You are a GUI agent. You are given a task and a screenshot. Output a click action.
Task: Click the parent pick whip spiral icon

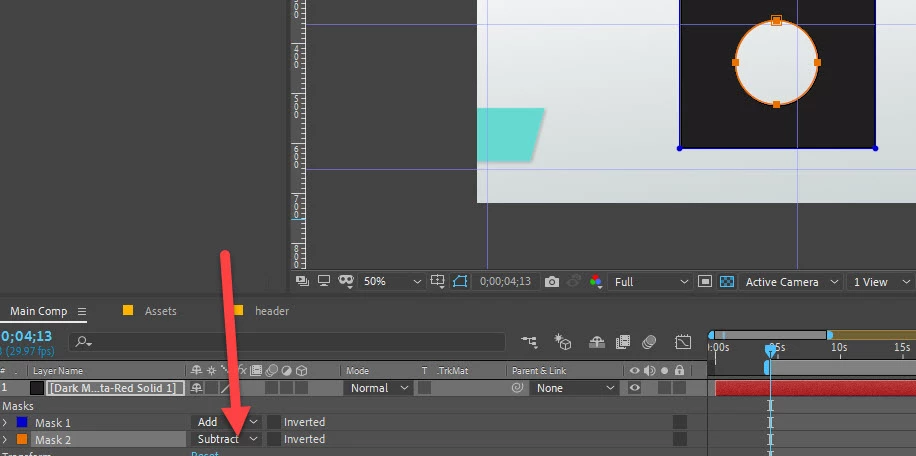tap(517, 388)
